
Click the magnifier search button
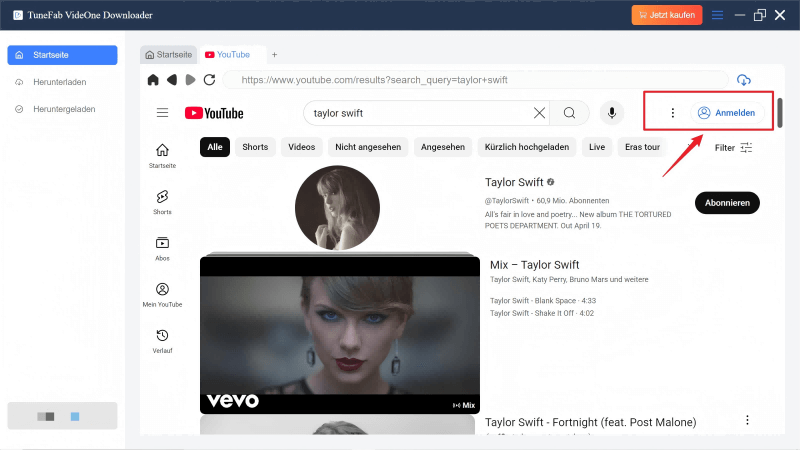pos(569,113)
